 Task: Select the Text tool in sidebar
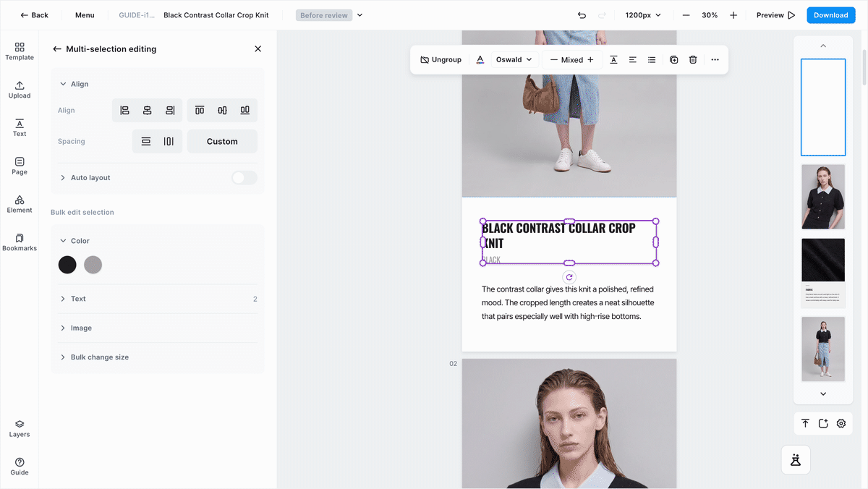[x=20, y=128]
